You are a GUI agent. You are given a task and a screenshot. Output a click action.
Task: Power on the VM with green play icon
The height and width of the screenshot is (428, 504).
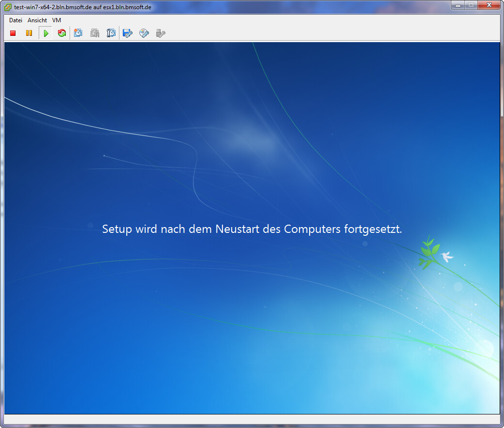[x=45, y=33]
